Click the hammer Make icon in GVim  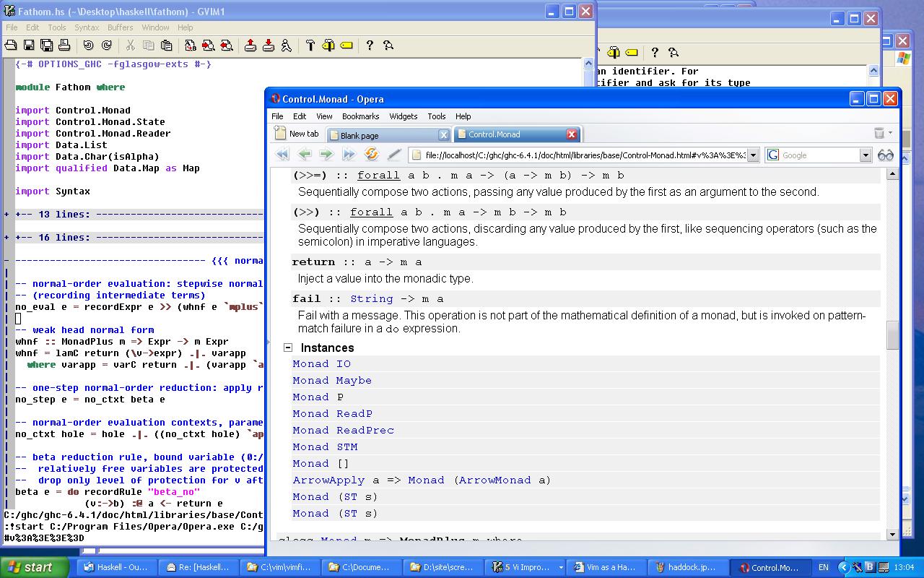(310, 46)
